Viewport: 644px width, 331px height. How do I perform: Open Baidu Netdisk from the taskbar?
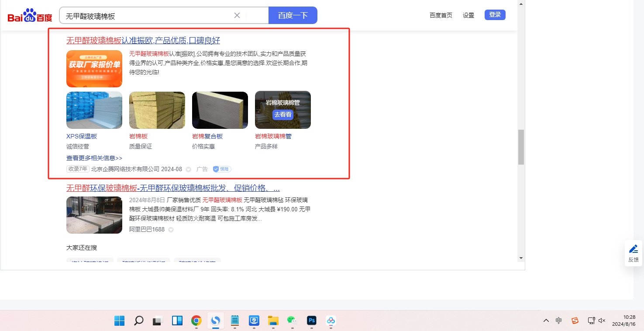331,321
